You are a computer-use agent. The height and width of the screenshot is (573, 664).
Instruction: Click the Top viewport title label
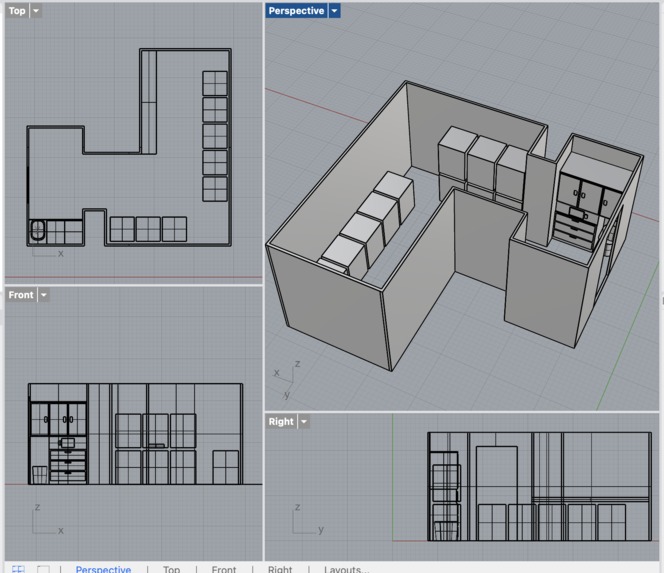tap(17, 11)
